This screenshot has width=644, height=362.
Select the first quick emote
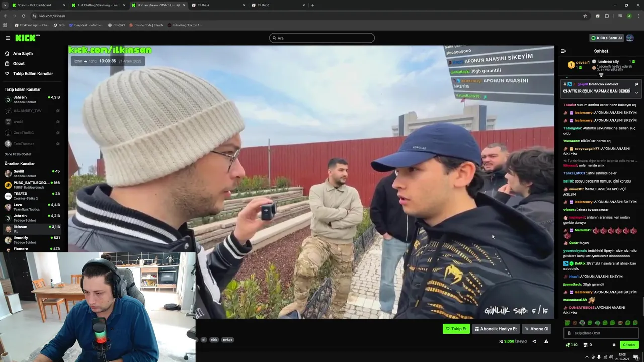[567, 323]
